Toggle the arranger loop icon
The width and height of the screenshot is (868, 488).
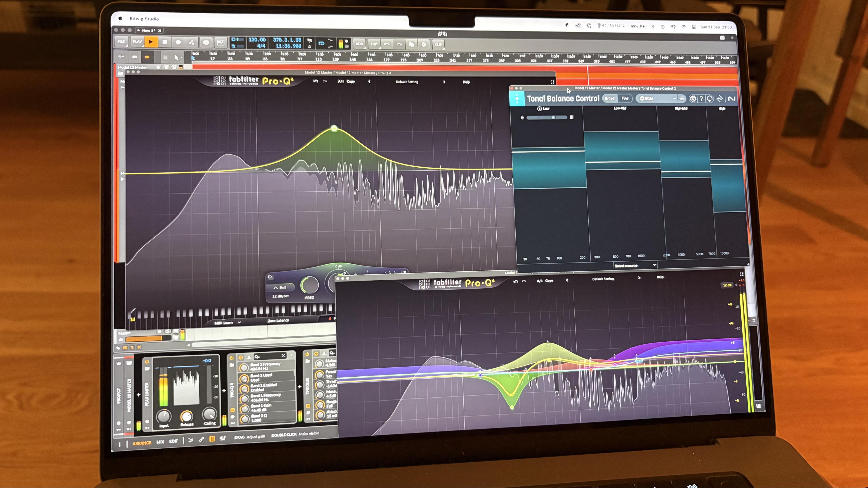point(321,43)
